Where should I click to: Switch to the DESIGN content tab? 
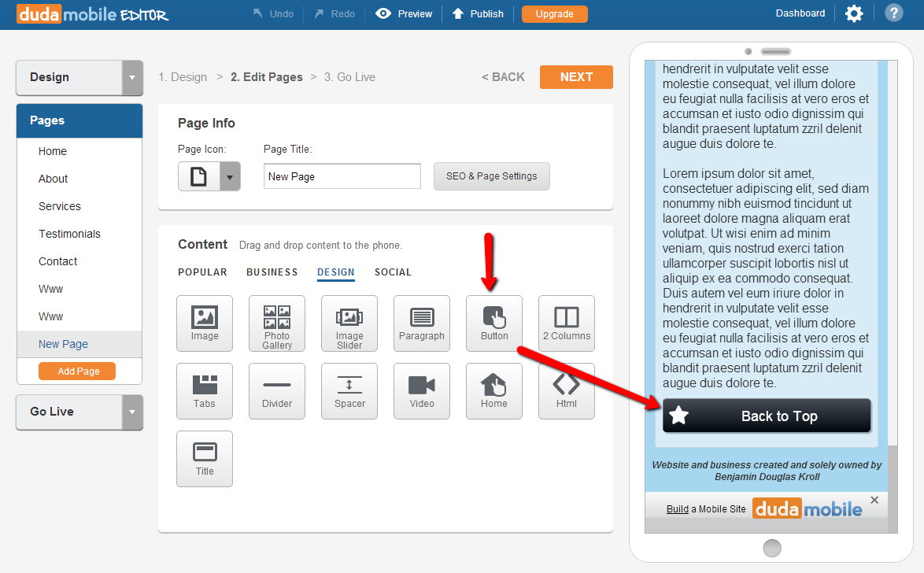[336, 272]
